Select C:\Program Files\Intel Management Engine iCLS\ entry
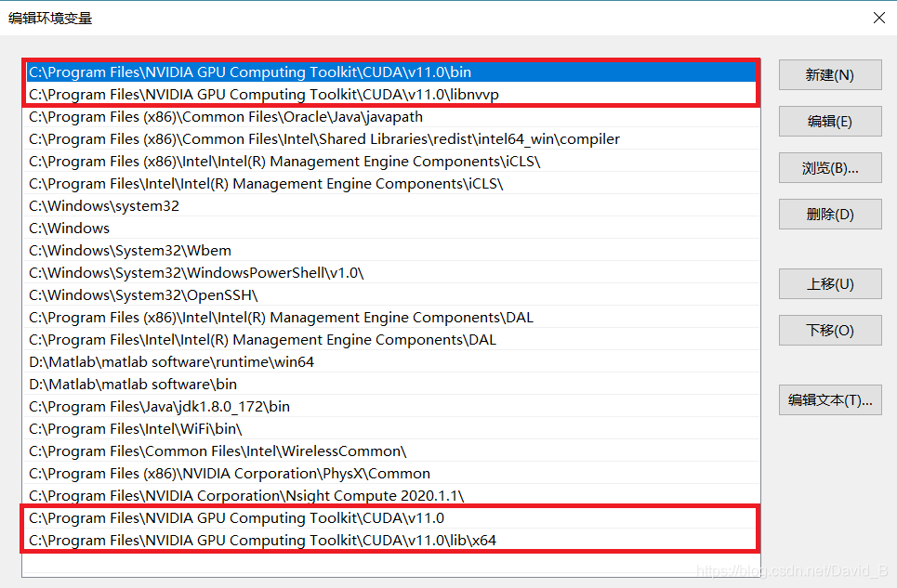897x588 pixels. point(391,183)
